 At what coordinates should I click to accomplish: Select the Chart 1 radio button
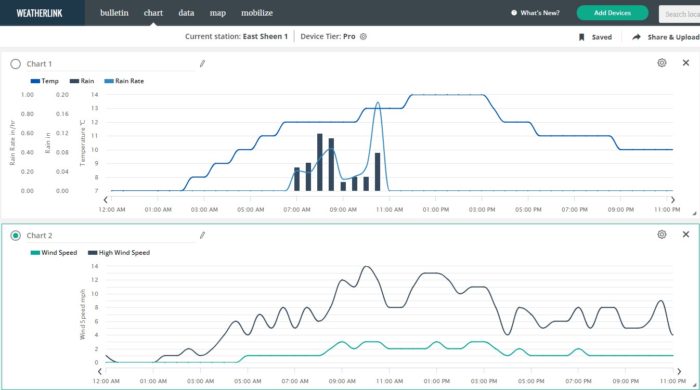(16, 64)
